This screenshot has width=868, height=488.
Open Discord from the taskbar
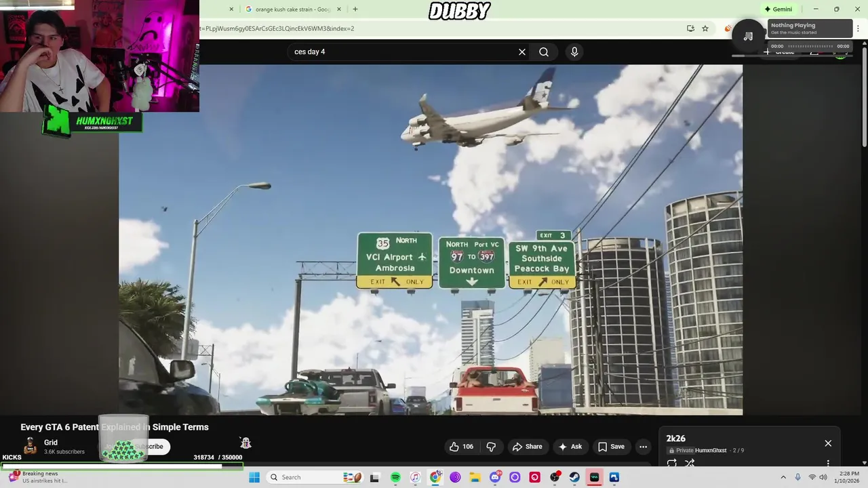click(495, 477)
